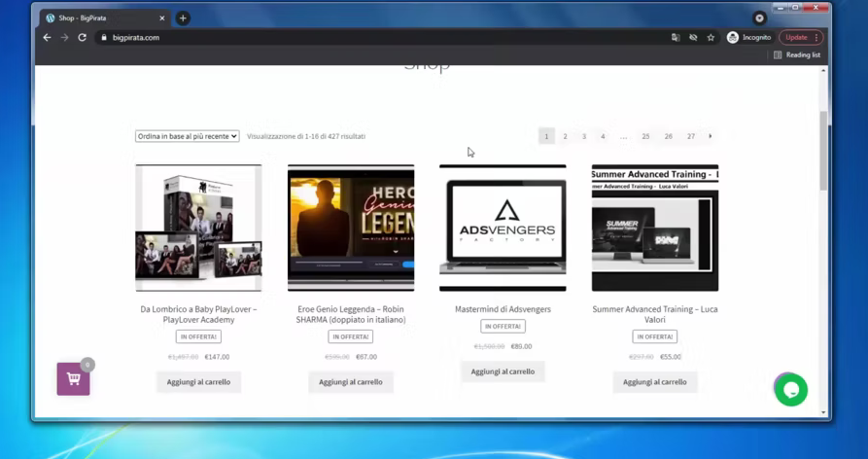The height and width of the screenshot is (459, 868).
Task: Click the next page arrow
Action: pyautogui.click(x=711, y=136)
